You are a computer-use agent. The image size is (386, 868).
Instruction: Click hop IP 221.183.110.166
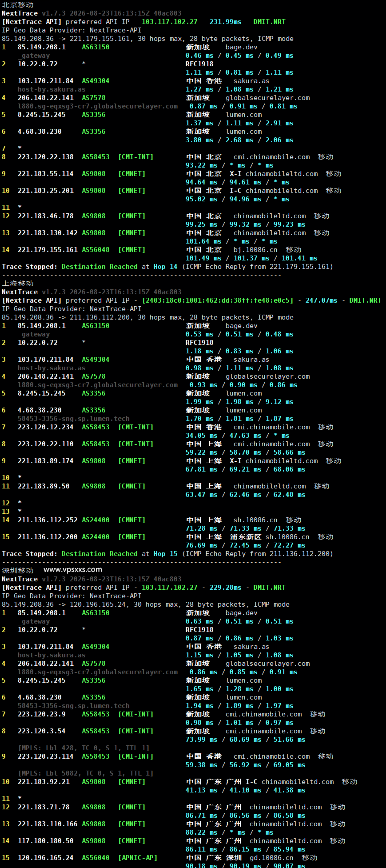[x=48, y=824]
